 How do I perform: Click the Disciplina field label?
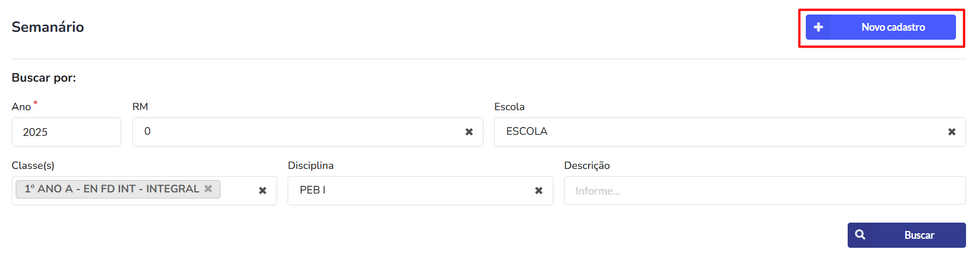coord(310,166)
